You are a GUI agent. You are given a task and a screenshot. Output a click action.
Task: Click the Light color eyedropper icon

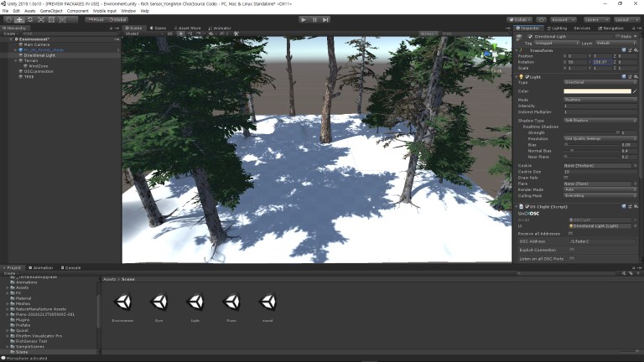pos(635,90)
